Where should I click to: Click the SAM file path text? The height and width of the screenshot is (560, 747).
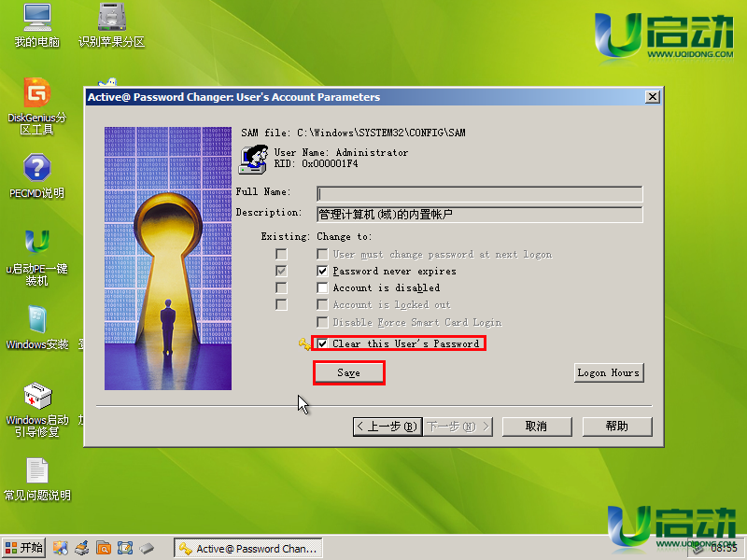353,133
